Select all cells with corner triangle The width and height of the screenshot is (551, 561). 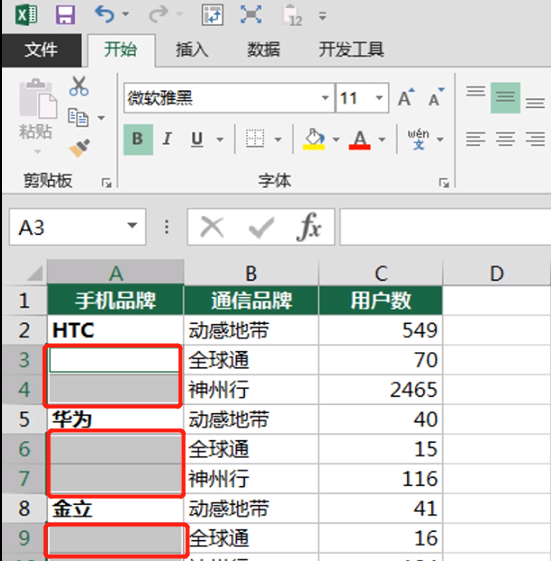coord(35,274)
